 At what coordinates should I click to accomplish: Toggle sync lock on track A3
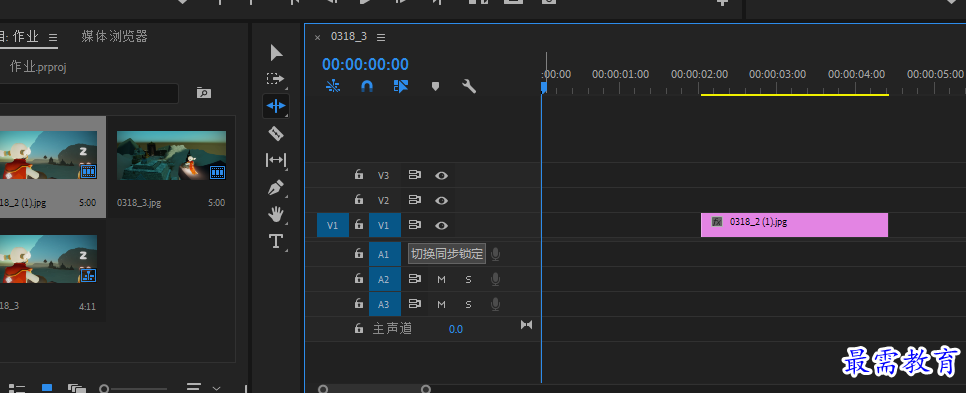415,304
